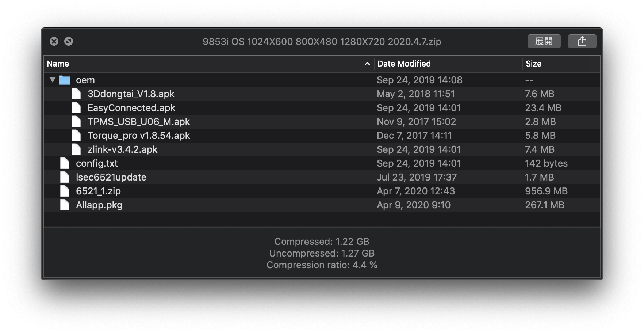Click the 956.9 MB size cell

(546, 191)
